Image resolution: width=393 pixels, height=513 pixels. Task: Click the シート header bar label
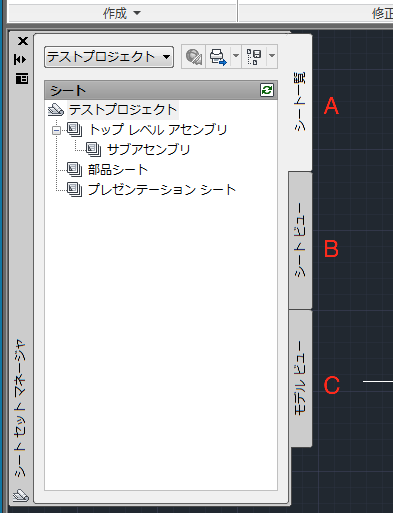click(68, 91)
